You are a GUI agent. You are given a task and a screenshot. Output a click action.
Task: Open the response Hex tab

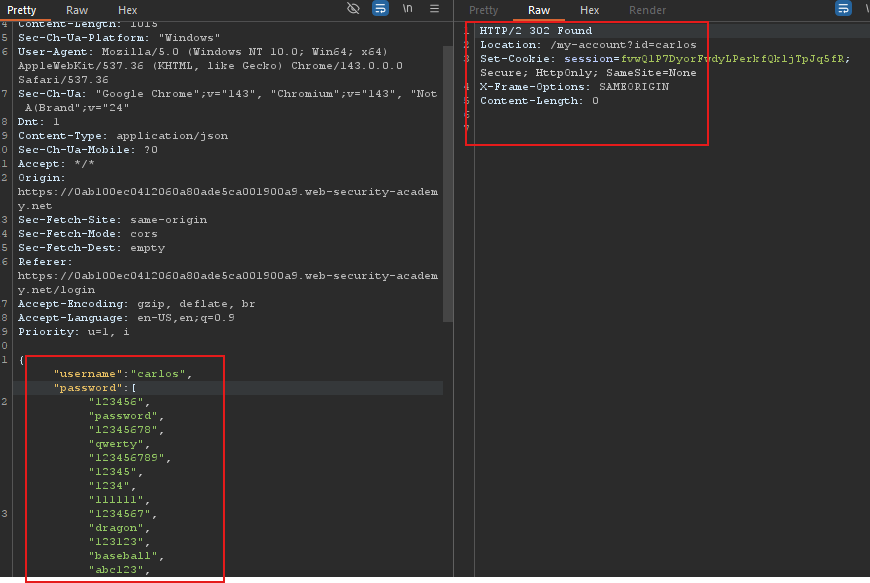click(589, 10)
